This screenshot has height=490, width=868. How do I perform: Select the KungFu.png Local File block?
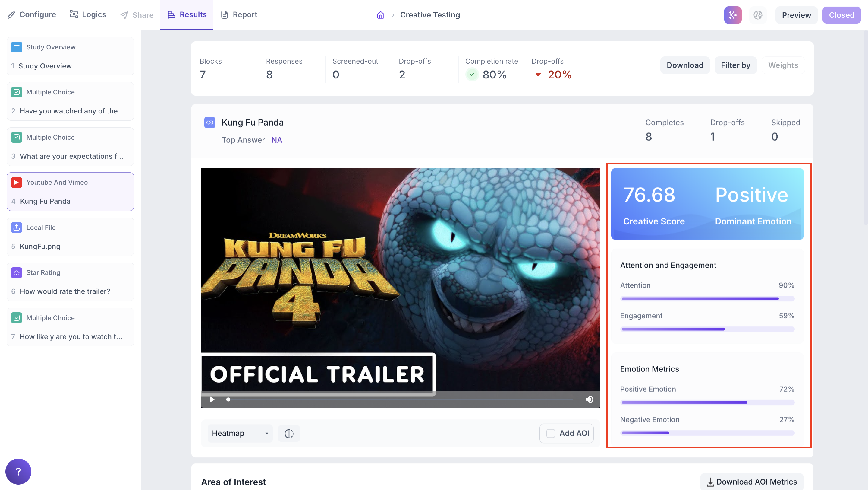(70, 237)
